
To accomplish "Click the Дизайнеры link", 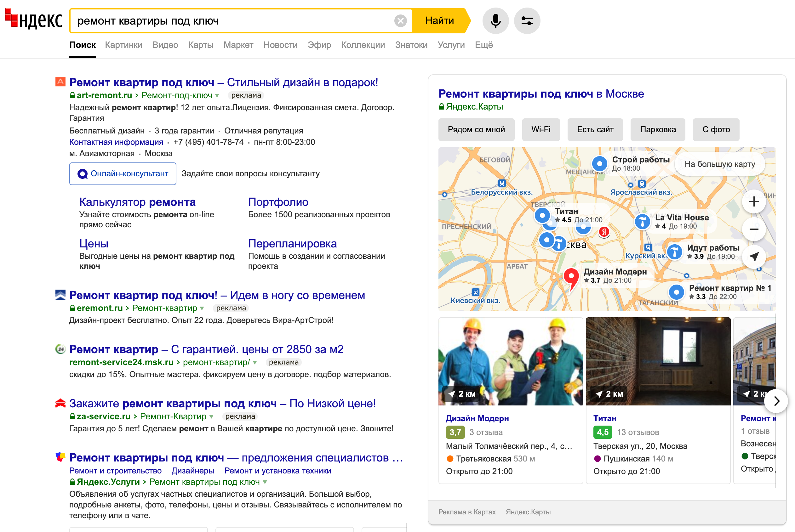I will [193, 471].
